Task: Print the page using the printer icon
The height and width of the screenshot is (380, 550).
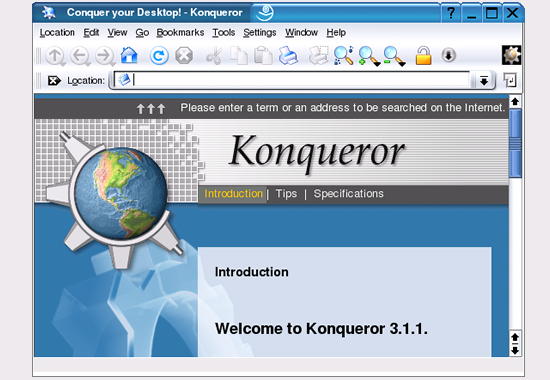Action: click(x=288, y=55)
